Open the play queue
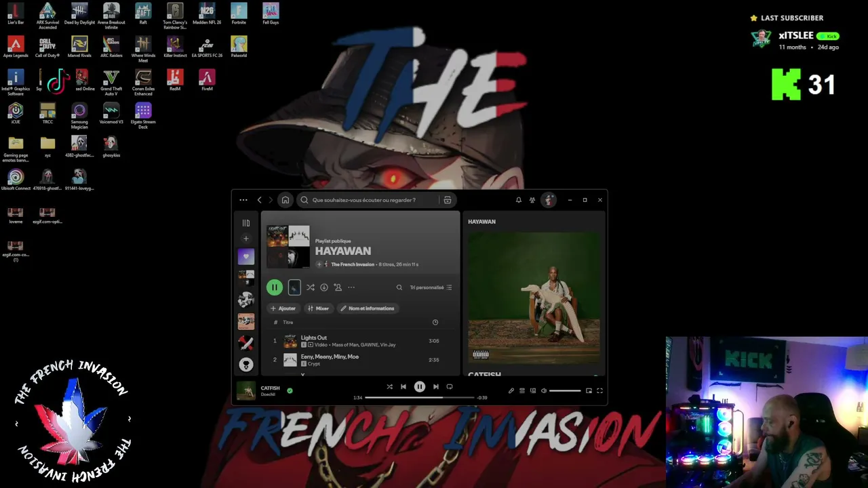This screenshot has height=488, width=868. (522, 391)
